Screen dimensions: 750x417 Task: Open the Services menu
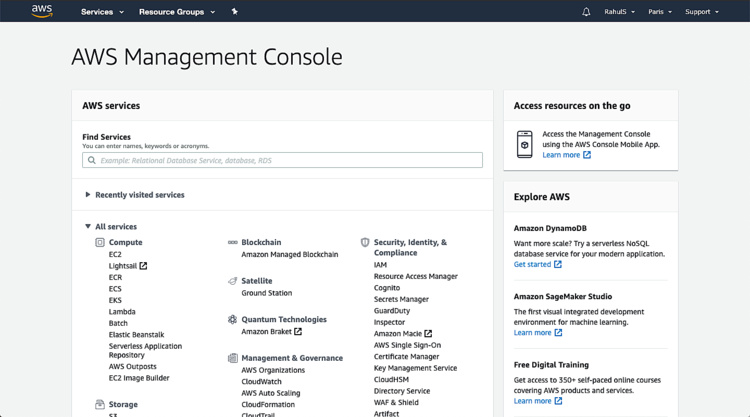click(102, 12)
